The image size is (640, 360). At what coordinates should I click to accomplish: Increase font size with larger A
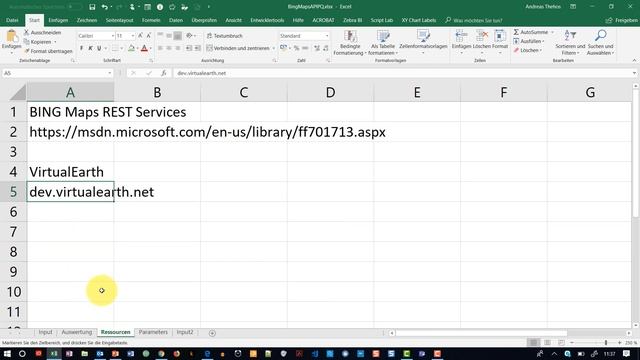tap(140, 36)
